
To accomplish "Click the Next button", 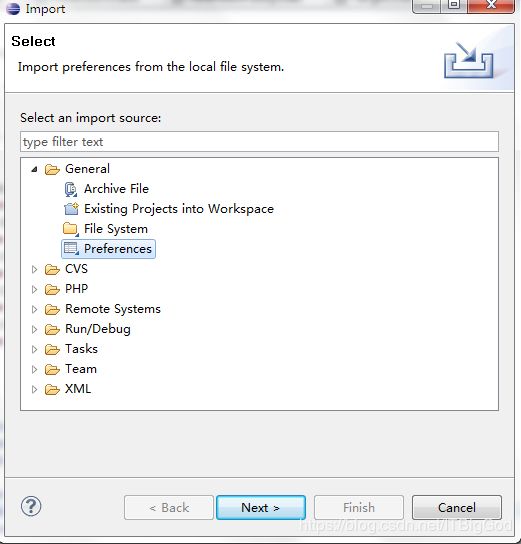I will click(261, 508).
